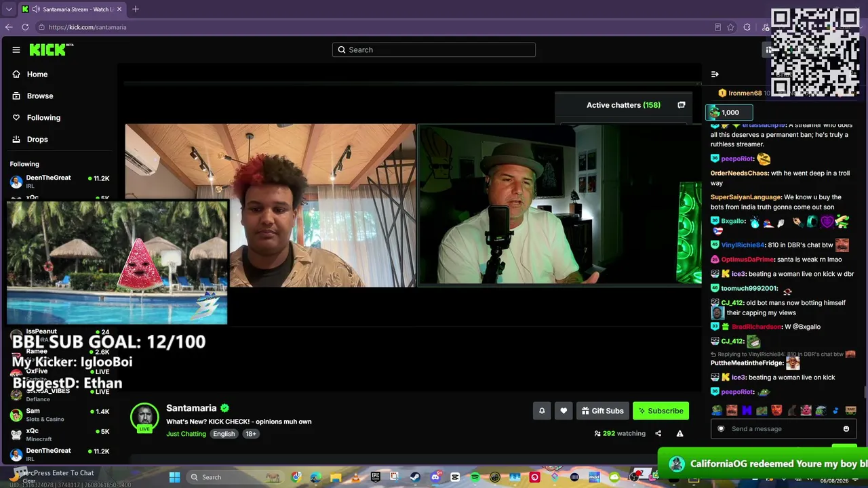868x488 pixels.
Task: Turn on notifications with the bell button
Action: click(542, 411)
